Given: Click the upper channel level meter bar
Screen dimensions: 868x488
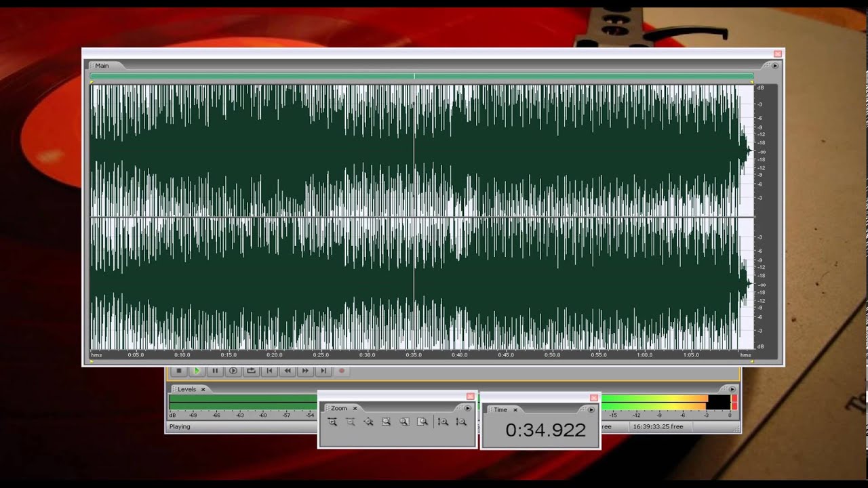Looking at the screenshot, I should tap(450, 399).
